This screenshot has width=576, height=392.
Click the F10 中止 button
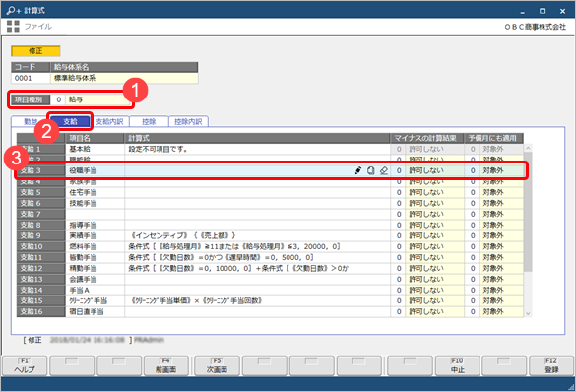point(458,365)
